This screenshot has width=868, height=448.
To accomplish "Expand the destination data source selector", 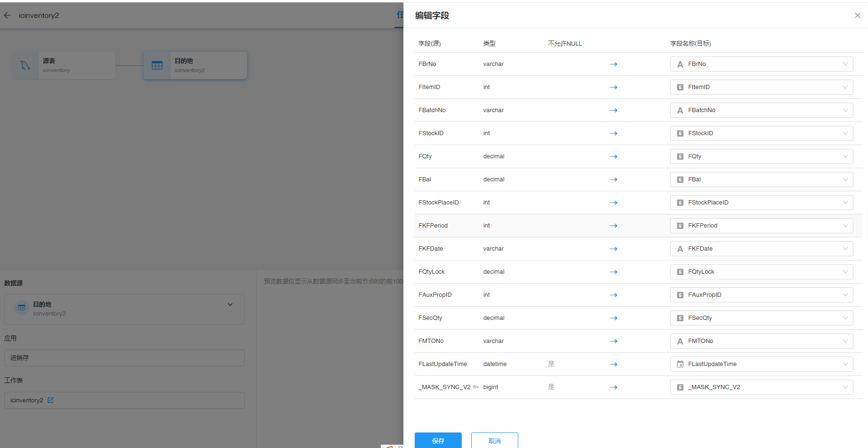I will pos(230,305).
